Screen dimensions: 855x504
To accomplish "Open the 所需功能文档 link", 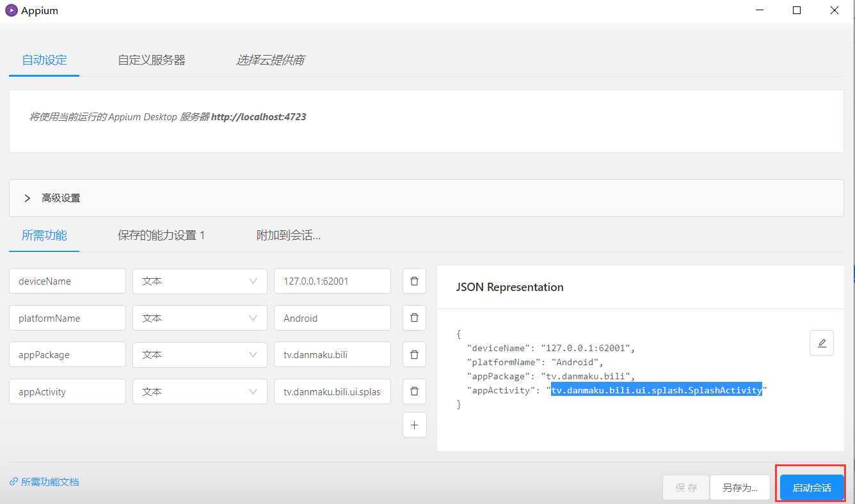I will click(44, 482).
